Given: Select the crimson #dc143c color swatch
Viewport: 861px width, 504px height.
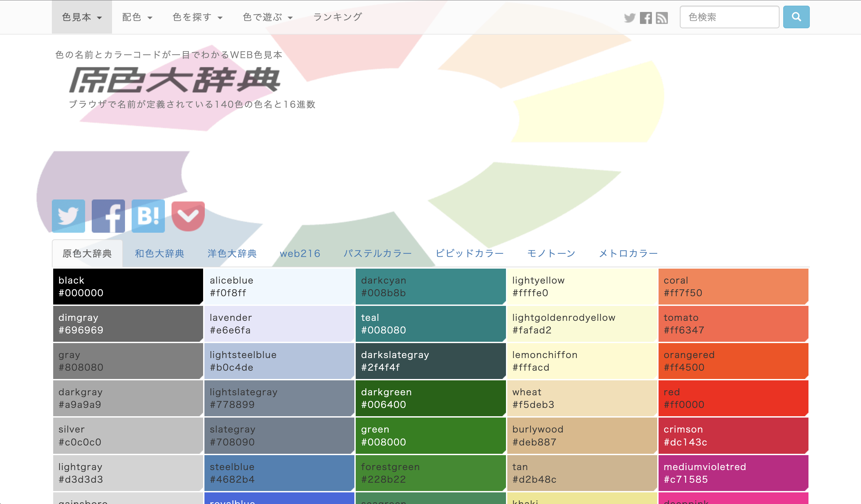Looking at the screenshot, I should click(733, 436).
